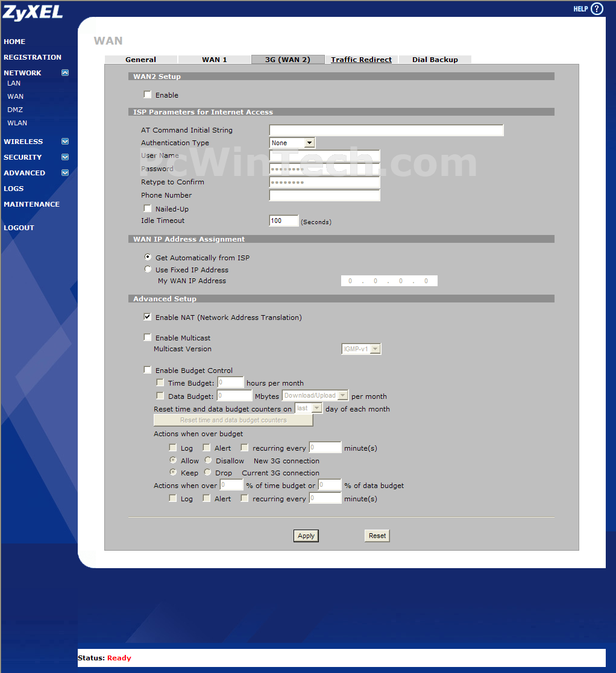Select Keep current 3G connection radio
Viewport: 616px width, 673px height.
click(x=173, y=472)
